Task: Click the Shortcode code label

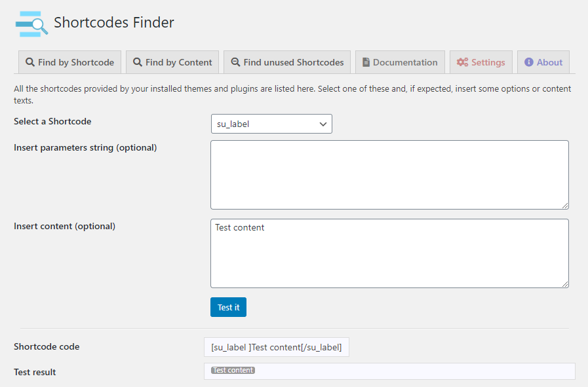Action: coord(47,346)
